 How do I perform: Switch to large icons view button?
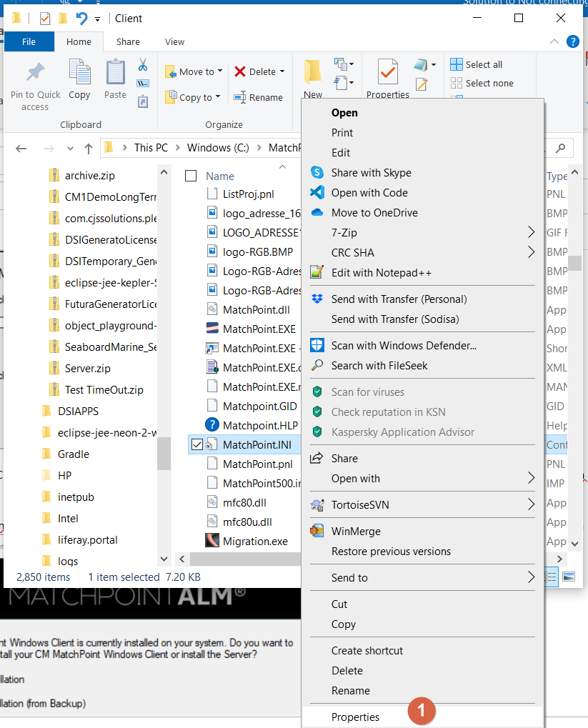coord(569,577)
